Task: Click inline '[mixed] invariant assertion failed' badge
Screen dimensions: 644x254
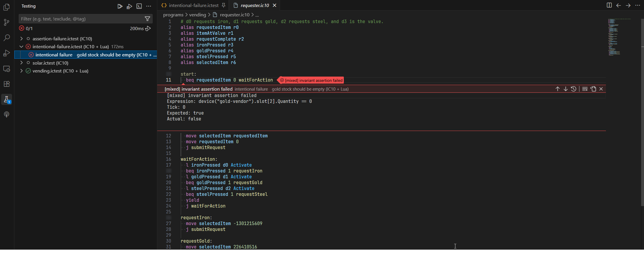Action: pyautogui.click(x=311, y=80)
